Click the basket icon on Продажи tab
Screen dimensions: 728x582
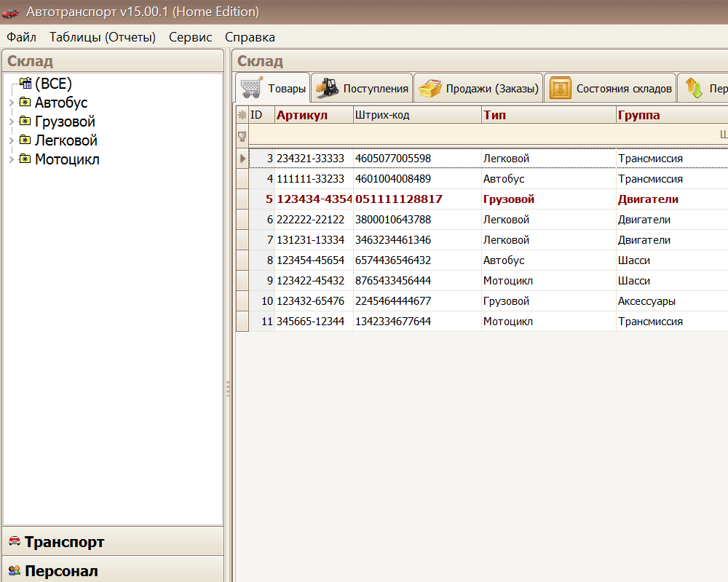[430, 88]
